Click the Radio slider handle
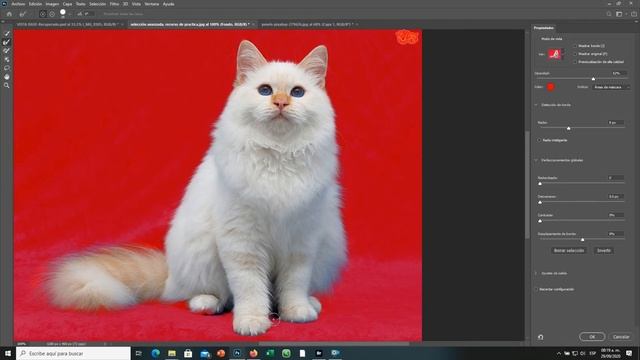Image resolution: width=640 pixels, height=360 pixels. coord(568,128)
